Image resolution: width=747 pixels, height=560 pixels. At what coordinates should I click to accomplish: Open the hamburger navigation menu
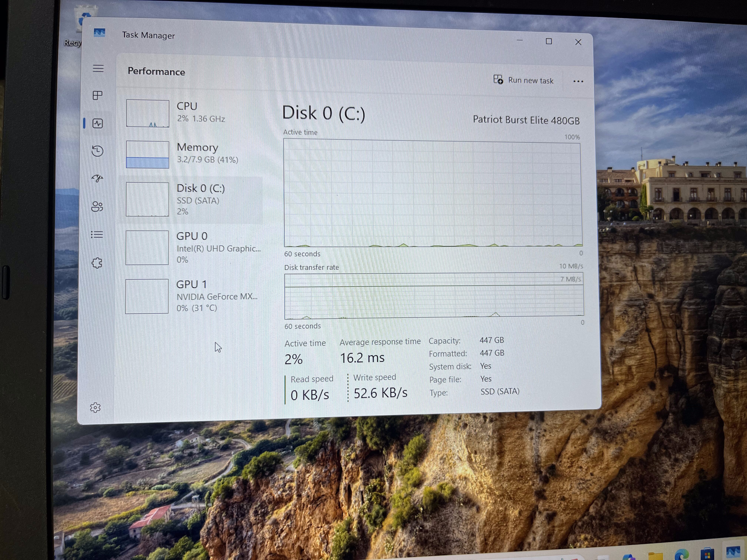(x=98, y=68)
